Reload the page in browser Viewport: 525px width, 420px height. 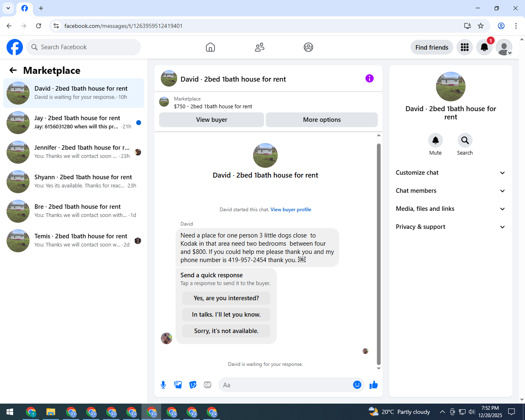pyautogui.click(x=39, y=26)
